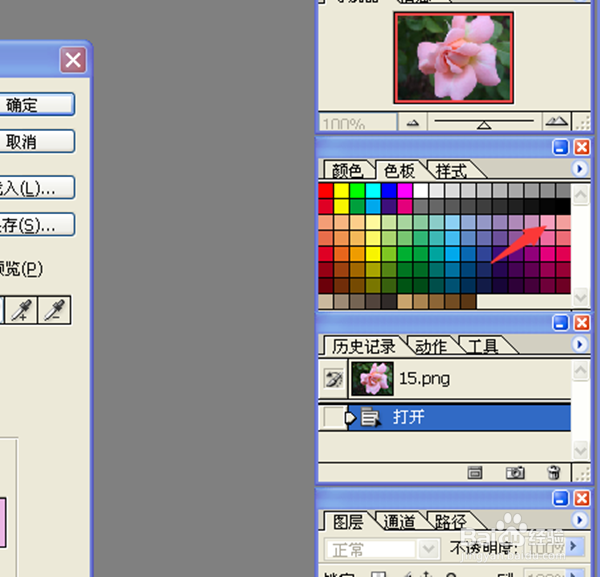Pick the black swatch ending the second row
Image resolution: width=600 pixels, height=577 pixels.
pyautogui.click(x=563, y=207)
